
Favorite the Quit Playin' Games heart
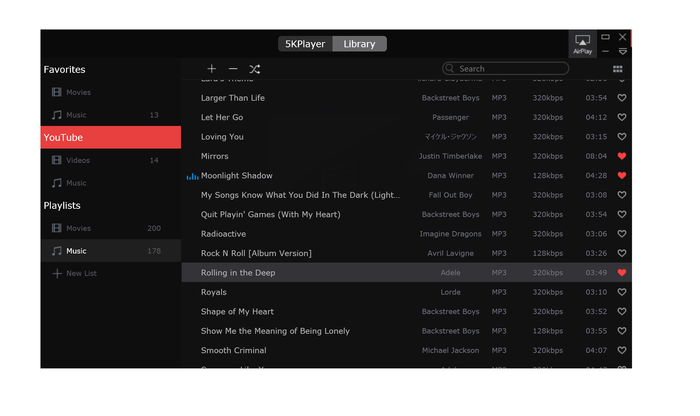pos(621,214)
